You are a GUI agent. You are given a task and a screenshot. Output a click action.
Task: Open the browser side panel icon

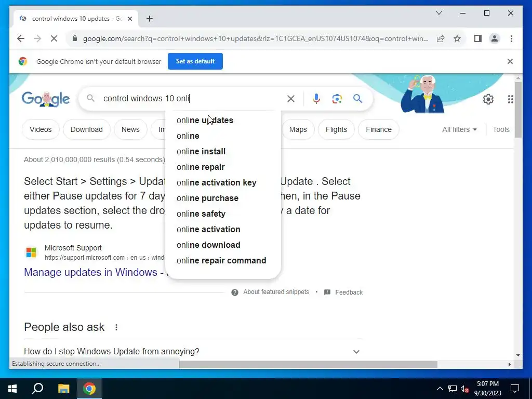[478, 38]
